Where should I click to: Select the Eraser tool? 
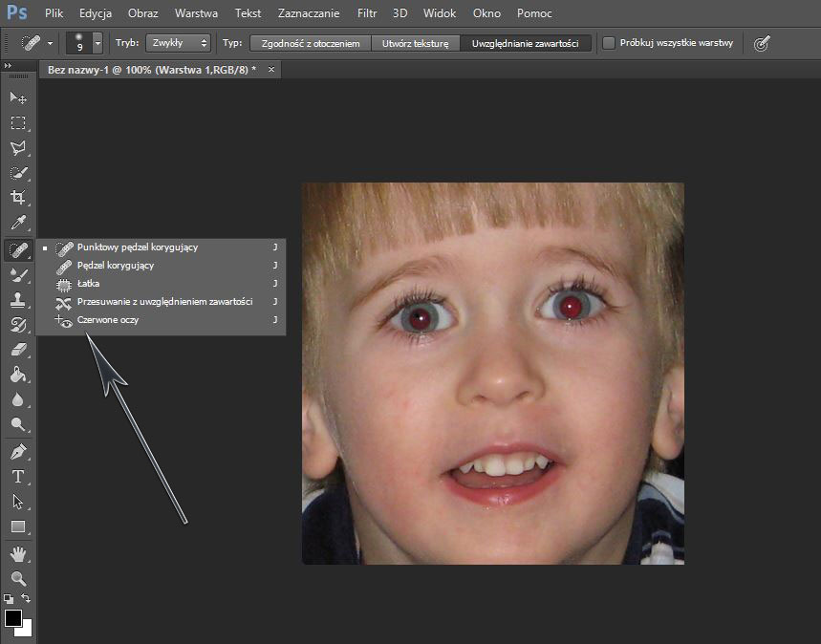pyautogui.click(x=18, y=349)
